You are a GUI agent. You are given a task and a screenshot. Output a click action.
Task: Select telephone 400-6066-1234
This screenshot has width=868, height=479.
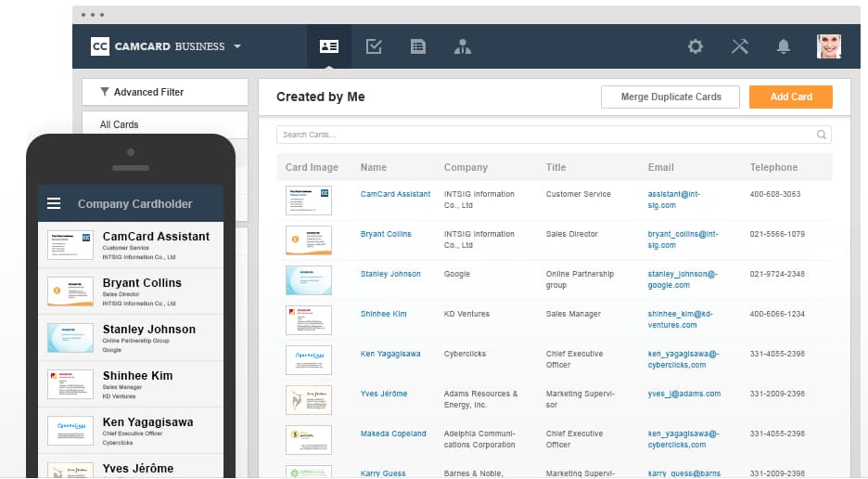[x=777, y=314]
